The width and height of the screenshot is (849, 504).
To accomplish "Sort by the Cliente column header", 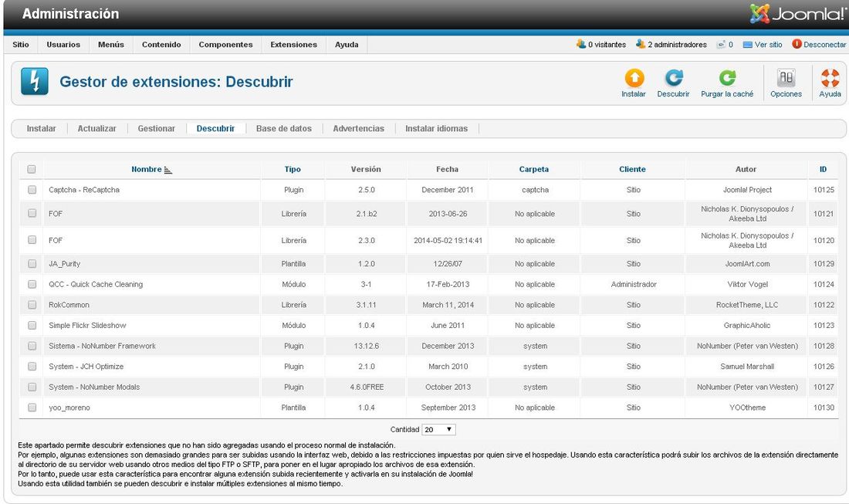I will pos(632,169).
